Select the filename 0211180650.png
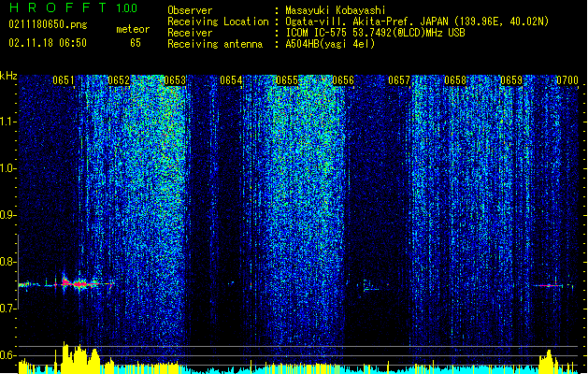Viewport: 588px width, 374px height. [48, 24]
